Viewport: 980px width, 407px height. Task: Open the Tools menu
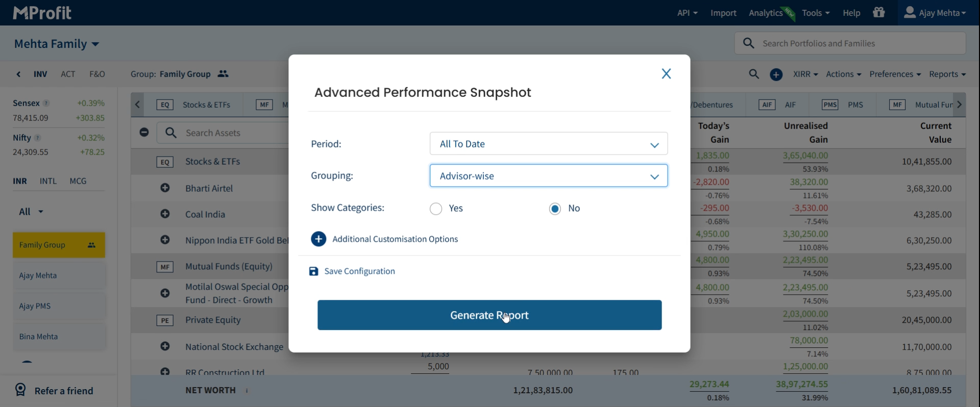tap(816, 13)
